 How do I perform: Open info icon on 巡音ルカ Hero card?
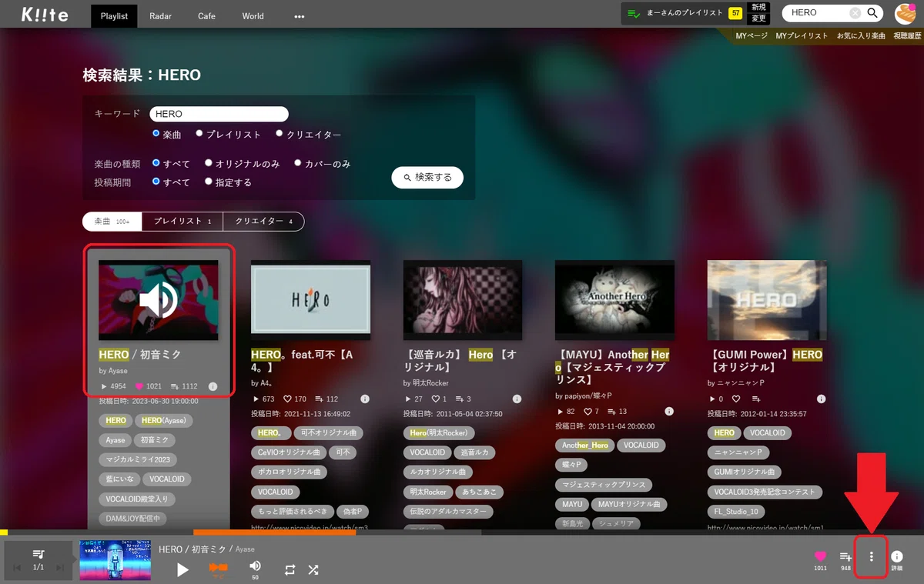click(517, 399)
